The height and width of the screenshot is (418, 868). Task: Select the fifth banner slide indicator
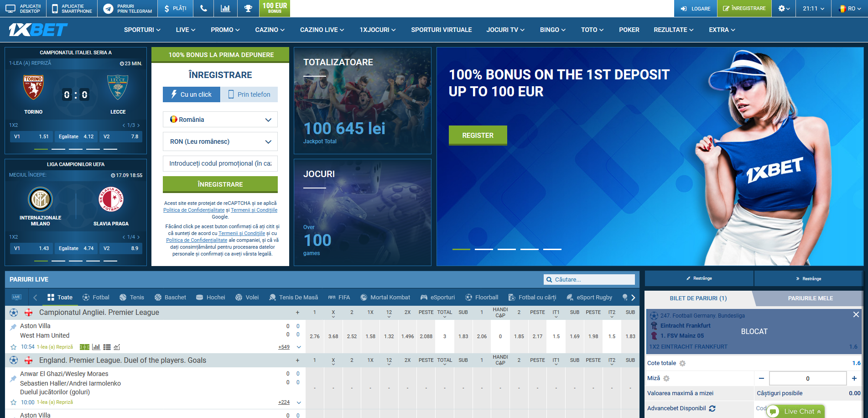pyautogui.click(x=552, y=249)
